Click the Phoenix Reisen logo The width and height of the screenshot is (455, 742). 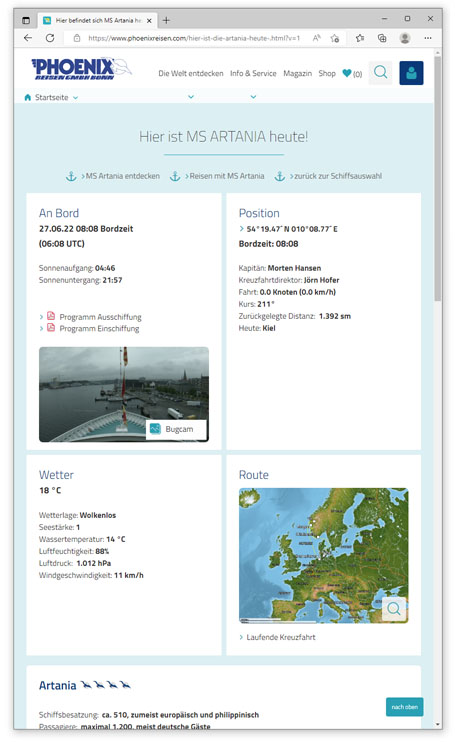[81, 69]
